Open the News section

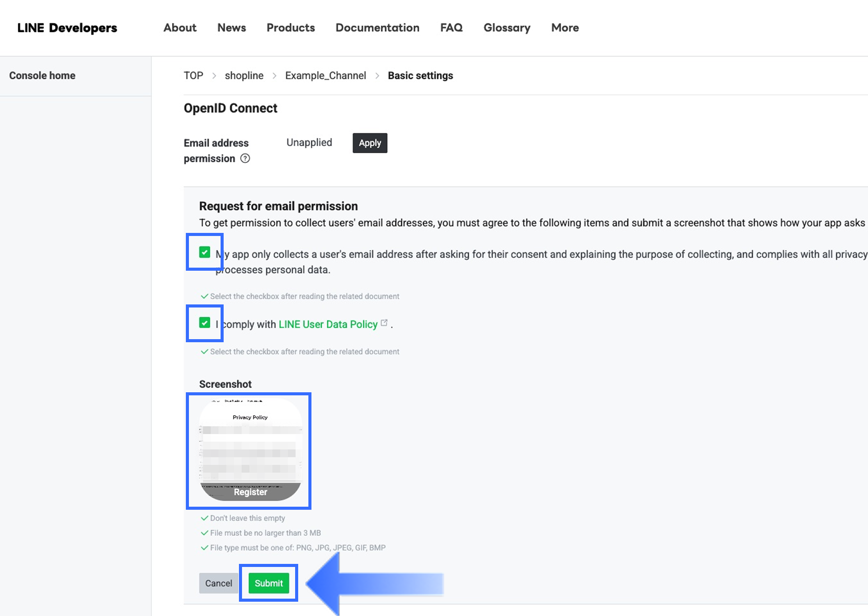231,28
